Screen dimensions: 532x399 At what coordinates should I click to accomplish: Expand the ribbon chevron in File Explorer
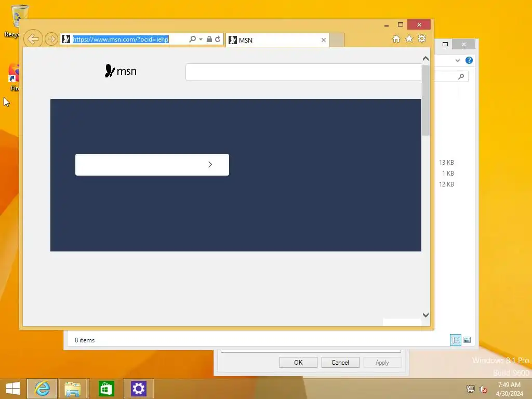(457, 60)
